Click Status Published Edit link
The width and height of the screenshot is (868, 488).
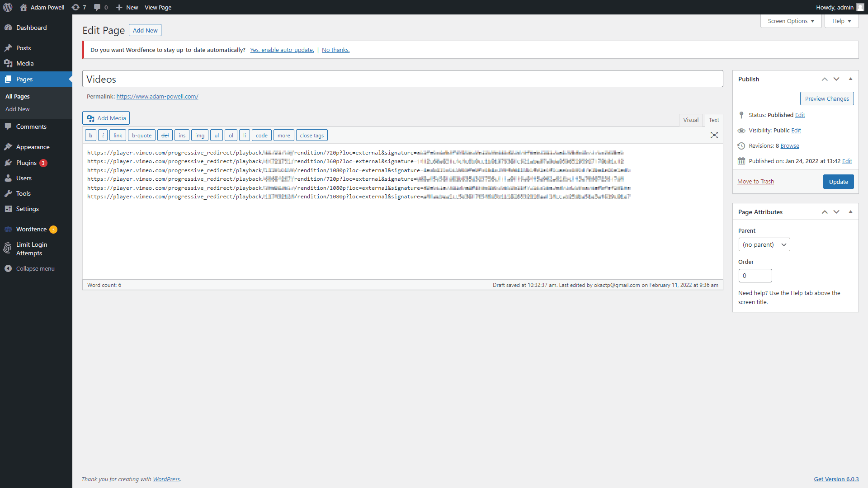[799, 114]
